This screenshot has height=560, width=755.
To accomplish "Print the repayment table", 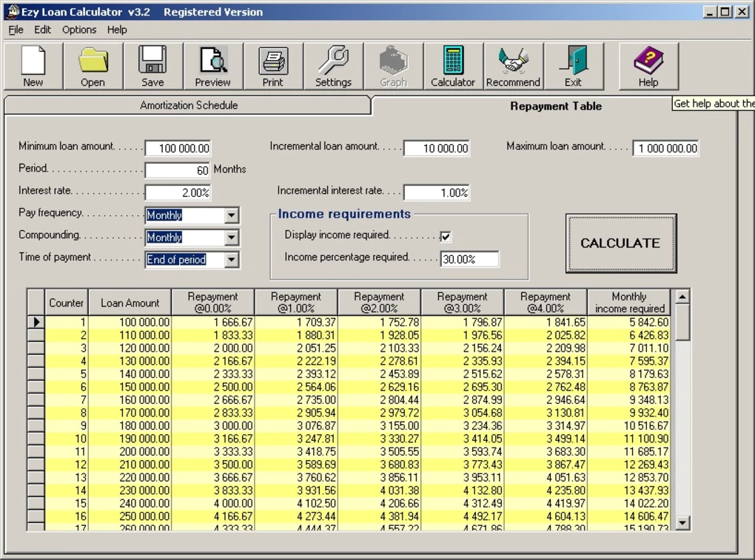I will coord(273,65).
